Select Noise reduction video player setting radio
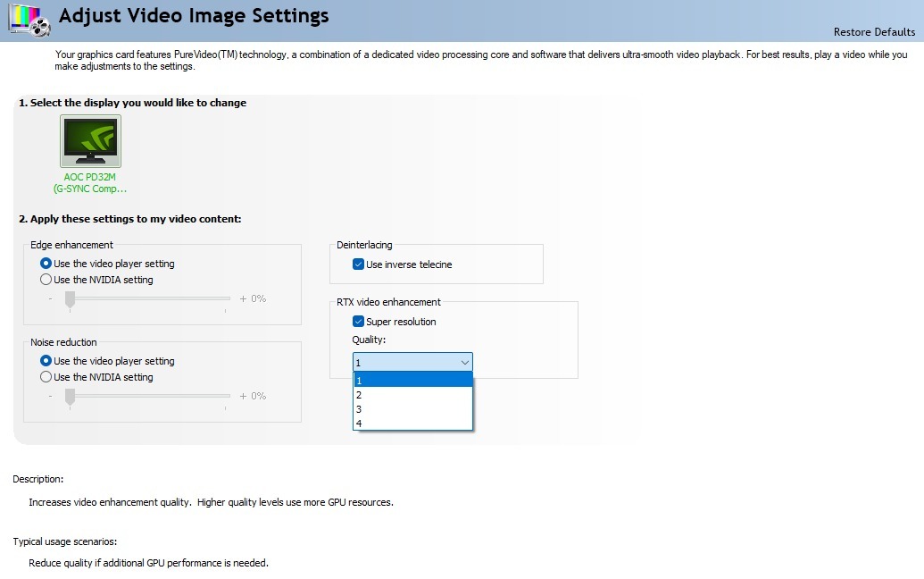The height and width of the screenshot is (579, 924). [x=46, y=361]
